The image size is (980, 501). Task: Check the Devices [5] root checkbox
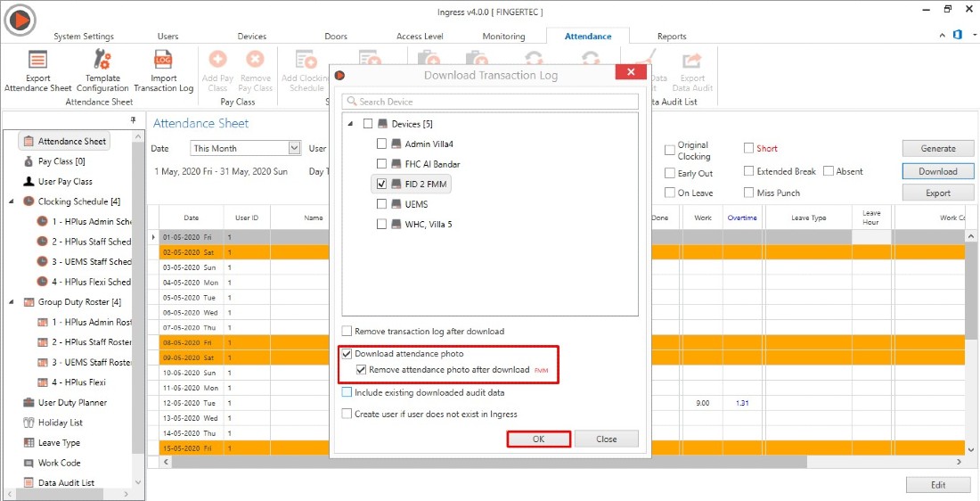(367, 124)
